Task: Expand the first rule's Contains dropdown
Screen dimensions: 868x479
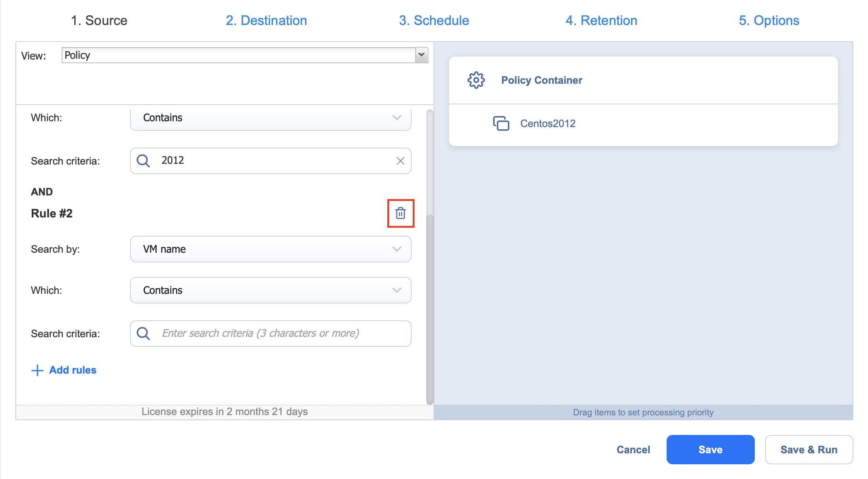Action: (397, 118)
